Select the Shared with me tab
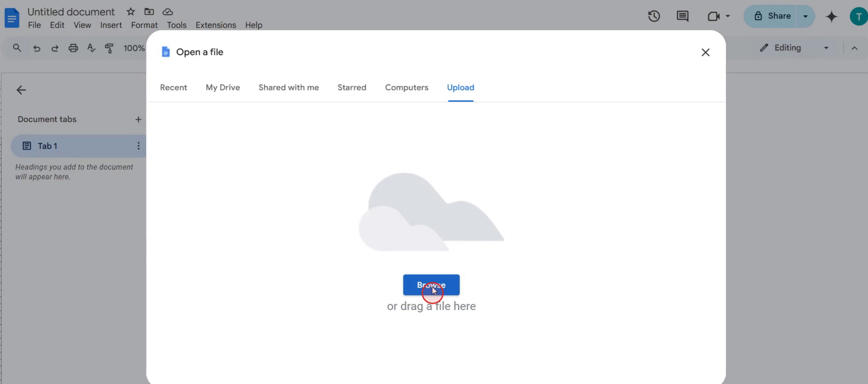 (288, 88)
